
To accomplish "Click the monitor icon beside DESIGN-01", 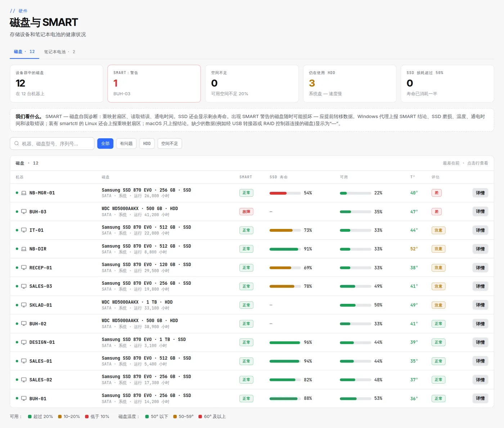I will 24,342.
